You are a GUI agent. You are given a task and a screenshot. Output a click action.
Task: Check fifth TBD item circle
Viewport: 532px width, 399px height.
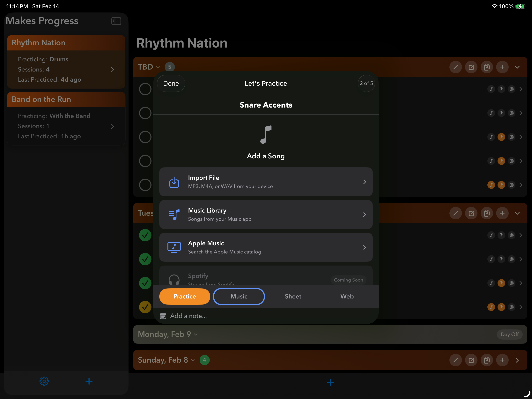(x=145, y=185)
